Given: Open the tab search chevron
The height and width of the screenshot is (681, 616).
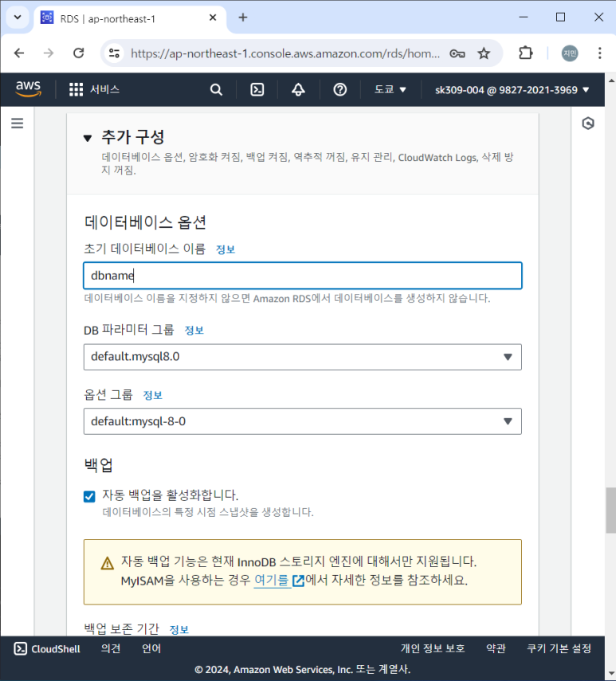Looking at the screenshot, I should (18, 18).
